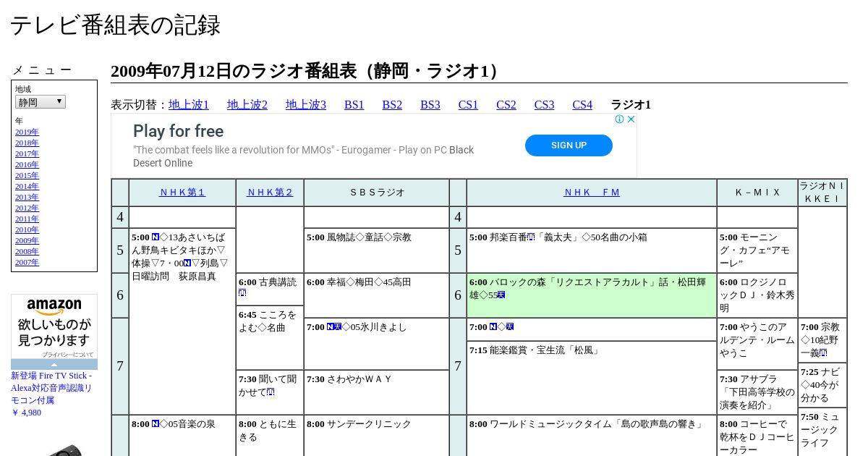The image size is (868, 456).
Task: Click the news icon in the 8:00 音楽の泉 listing
Action: (x=155, y=424)
